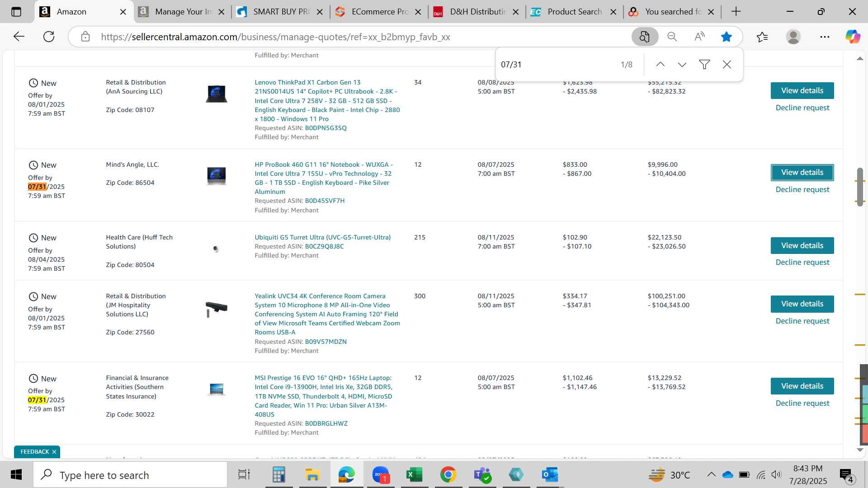This screenshot has height=488, width=868.
Task: View details for Yealink UVC34 camera
Action: 802,304
